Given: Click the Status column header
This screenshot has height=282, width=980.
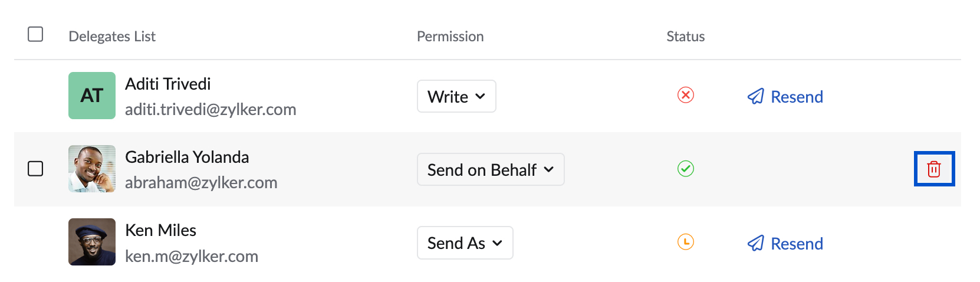Looking at the screenshot, I should pyautogui.click(x=685, y=37).
